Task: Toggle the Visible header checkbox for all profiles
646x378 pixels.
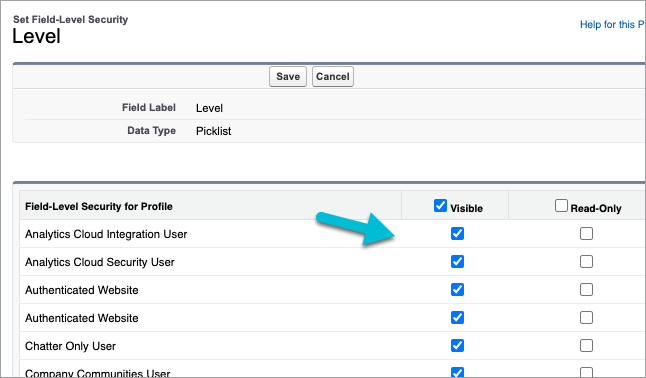Action: [x=440, y=205]
